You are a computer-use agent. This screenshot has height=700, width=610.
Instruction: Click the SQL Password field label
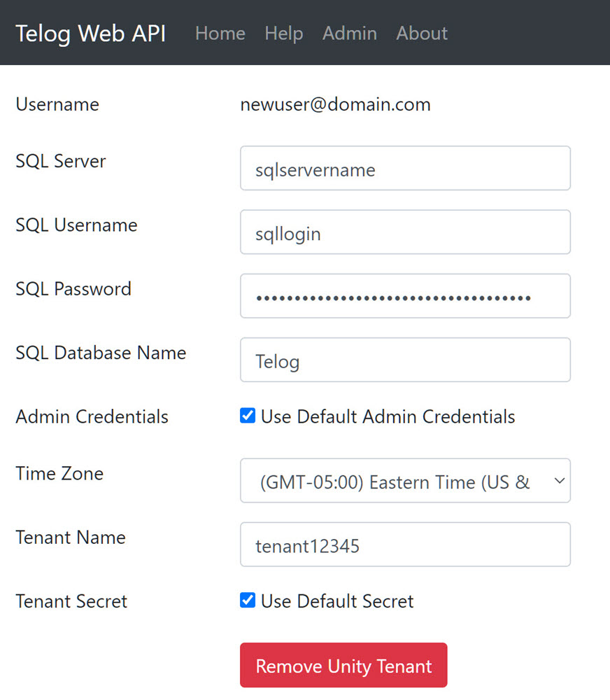coord(73,288)
